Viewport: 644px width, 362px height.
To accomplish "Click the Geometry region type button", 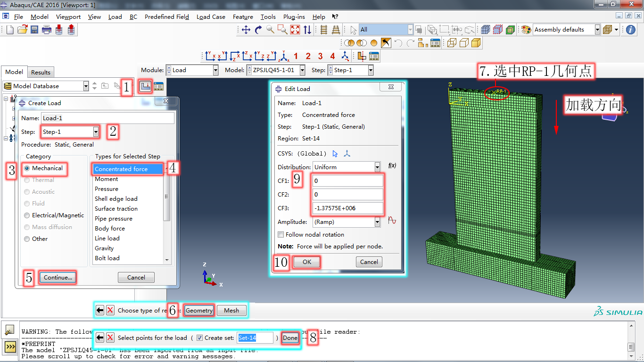I will [x=199, y=310].
